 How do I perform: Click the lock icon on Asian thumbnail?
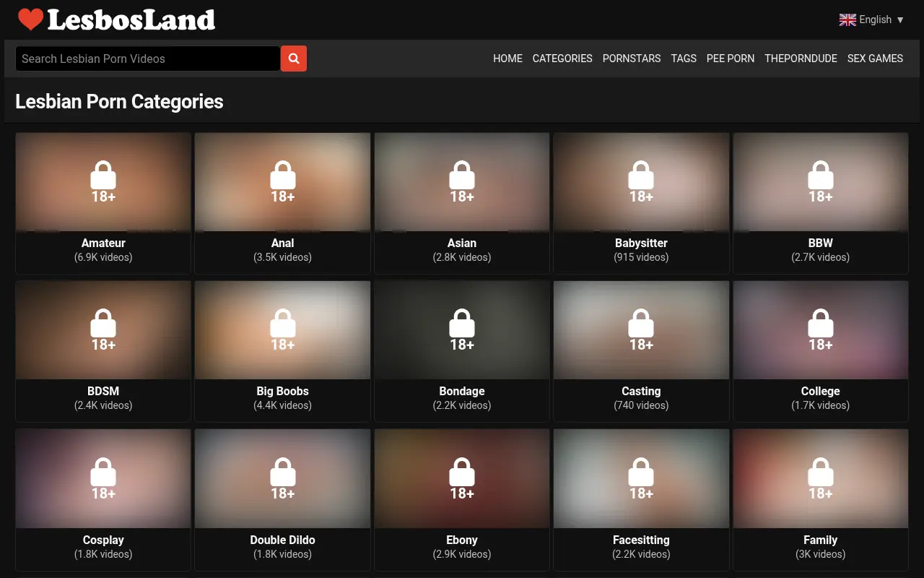pos(462,175)
